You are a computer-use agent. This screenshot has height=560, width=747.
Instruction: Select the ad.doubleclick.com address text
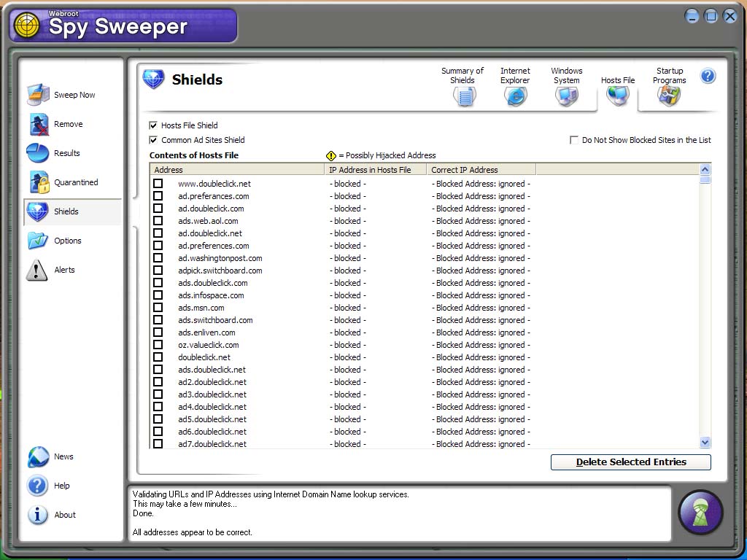click(x=211, y=209)
